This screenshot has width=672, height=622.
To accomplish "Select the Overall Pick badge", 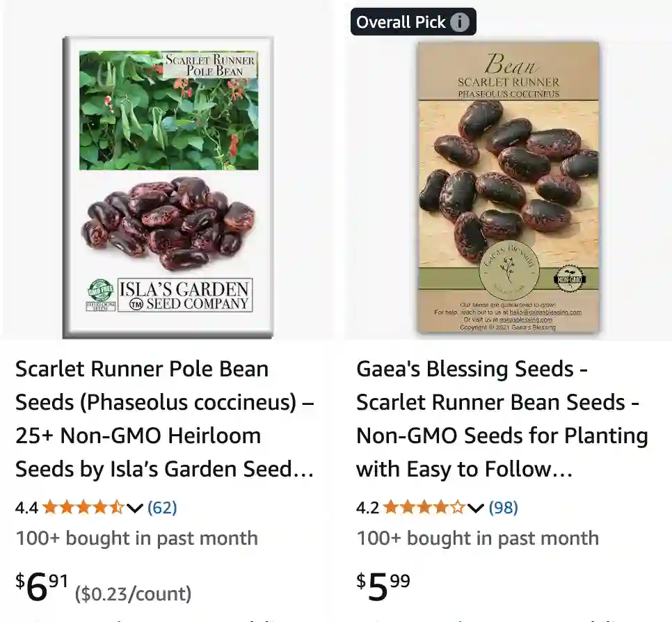I will (x=400, y=22).
